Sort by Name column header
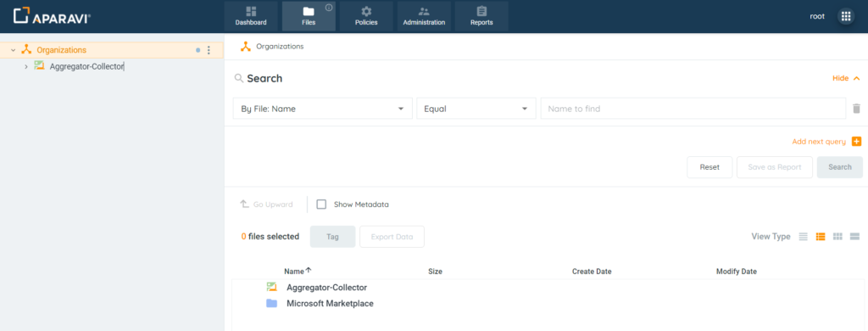Screen dimensions: 868x331 coord(294,272)
